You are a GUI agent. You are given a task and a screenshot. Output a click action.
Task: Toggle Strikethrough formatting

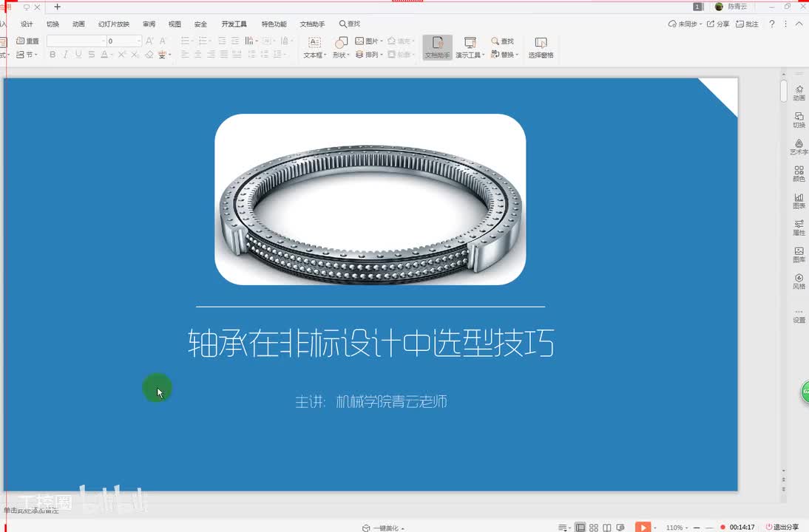tap(91, 54)
